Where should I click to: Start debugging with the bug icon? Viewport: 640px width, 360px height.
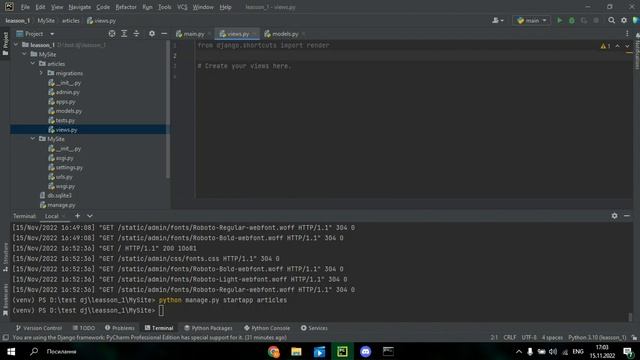pyautogui.click(x=572, y=20)
